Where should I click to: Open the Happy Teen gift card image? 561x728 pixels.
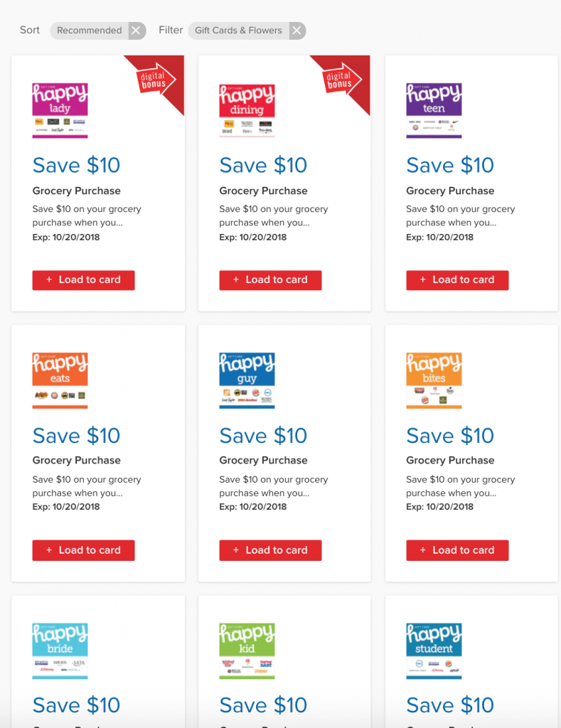coord(434,110)
